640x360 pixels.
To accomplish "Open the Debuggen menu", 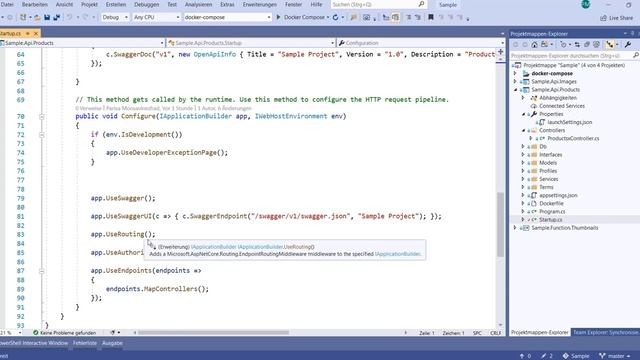I will [x=147, y=4].
